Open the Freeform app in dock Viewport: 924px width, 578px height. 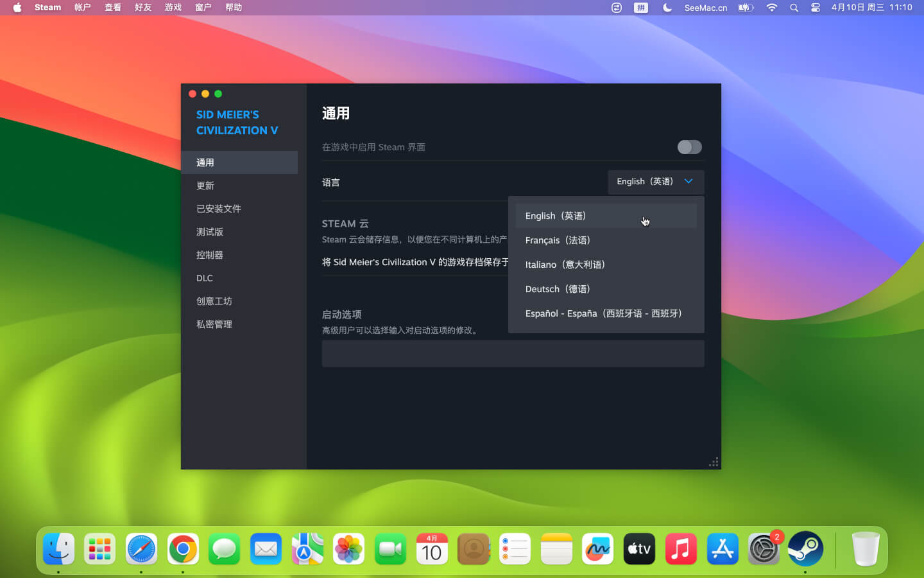tap(597, 549)
